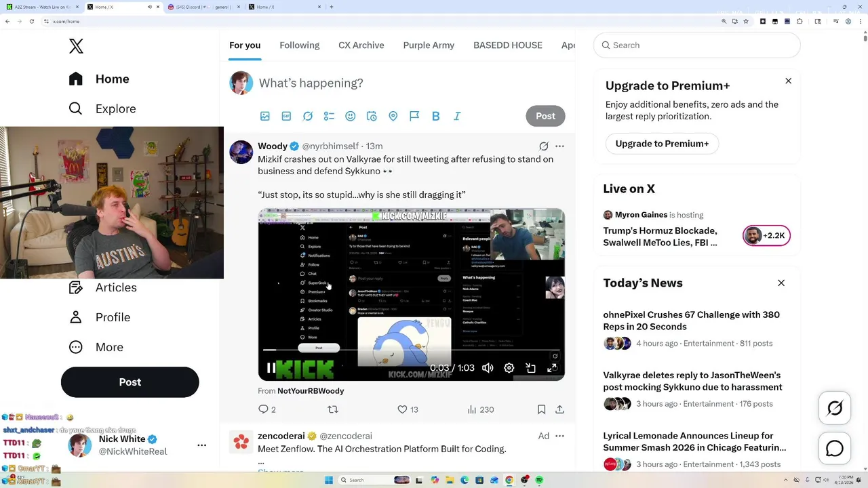Tag location with the pin icon
868x488 pixels.
click(x=393, y=116)
